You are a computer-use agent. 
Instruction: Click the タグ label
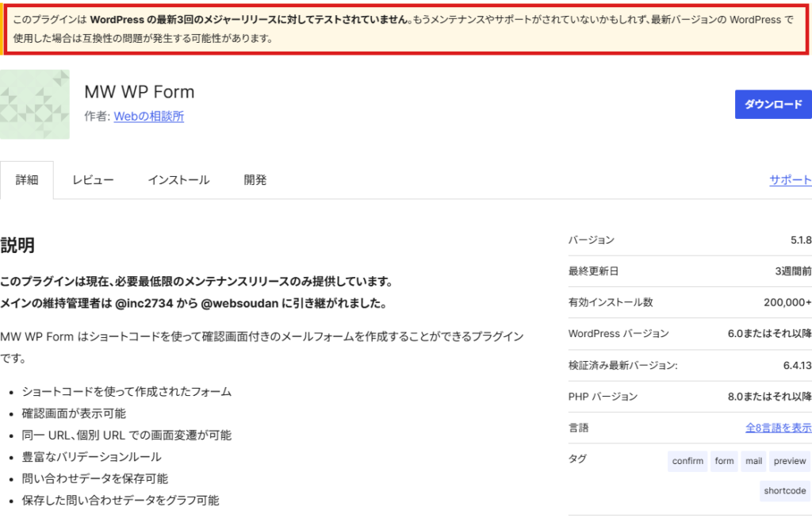pos(577,459)
